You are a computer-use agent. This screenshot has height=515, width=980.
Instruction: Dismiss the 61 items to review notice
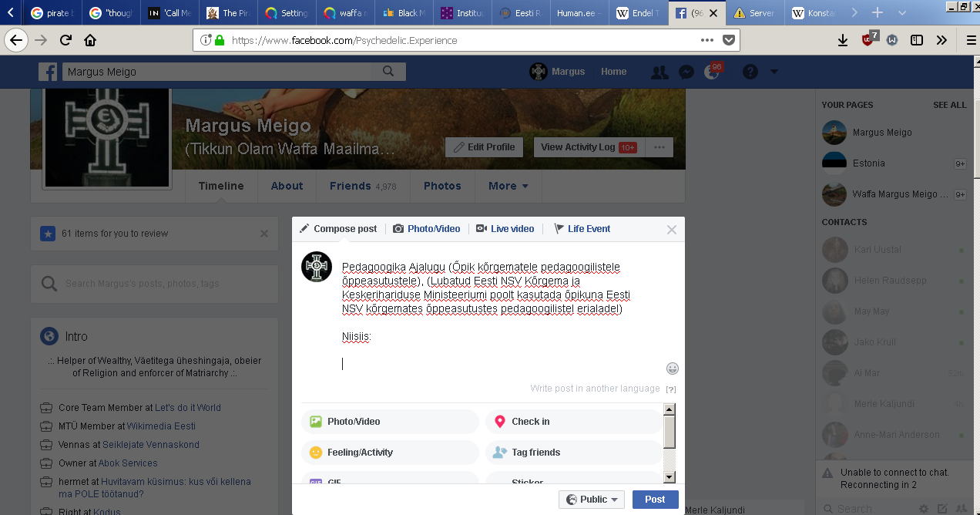pos(264,234)
